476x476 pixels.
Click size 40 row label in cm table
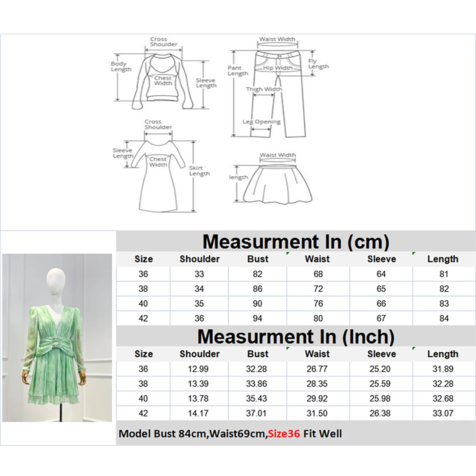pyautogui.click(x=143, y=304)
